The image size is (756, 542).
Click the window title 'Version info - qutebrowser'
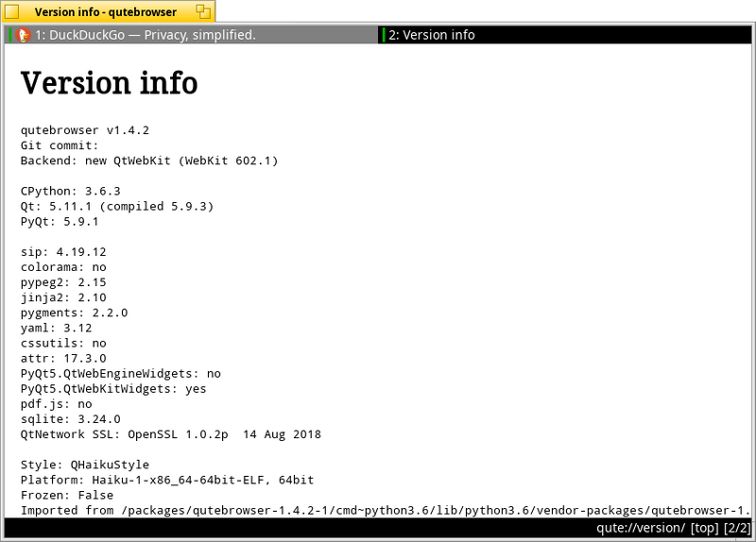tap(105, 12)
